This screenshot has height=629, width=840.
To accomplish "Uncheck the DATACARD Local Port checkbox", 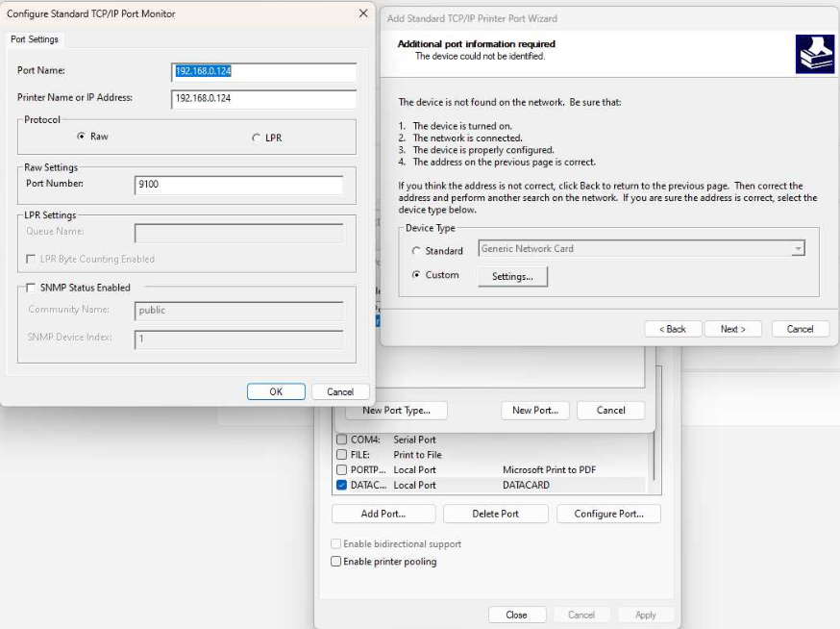I will coord(341,486).
